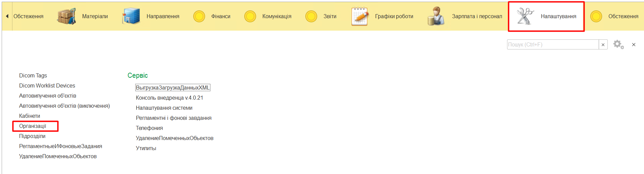The height and width of the screenshot is (174, 644).
Task: Open Регламентні і фонові завдання
Action: [174, 118]
